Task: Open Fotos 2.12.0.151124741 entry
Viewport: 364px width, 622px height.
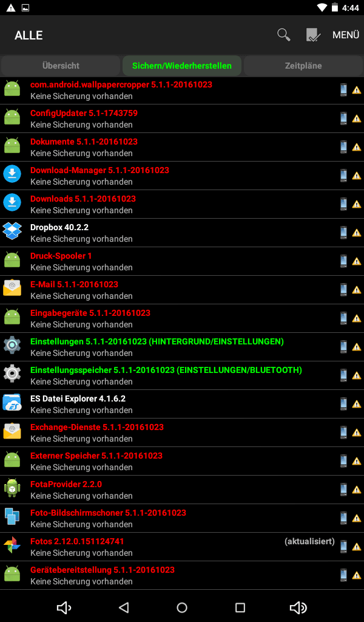Action: pyautogui.click(x=182, y=547)
